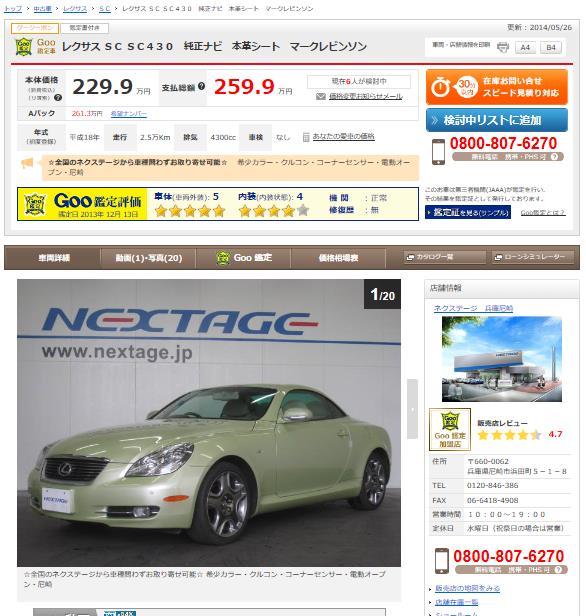Open カタログ一覧 button in brown bar
586x616 pixels.
pos(444,257)
